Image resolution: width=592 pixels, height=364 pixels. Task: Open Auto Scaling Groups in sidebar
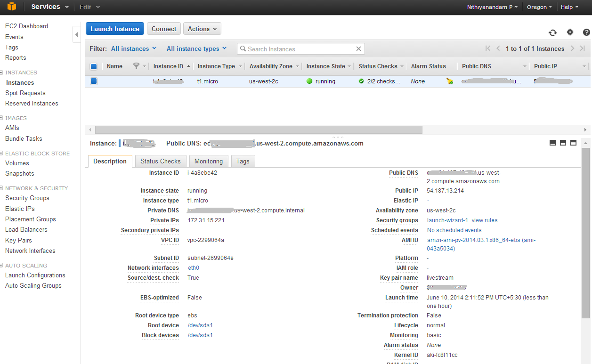coord(33,285)
